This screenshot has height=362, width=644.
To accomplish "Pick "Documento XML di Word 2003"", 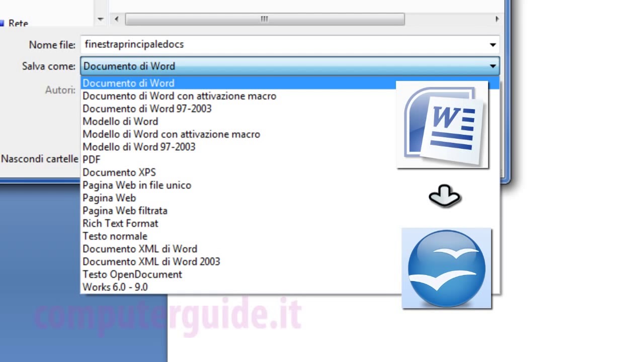I will coord(290,261).
